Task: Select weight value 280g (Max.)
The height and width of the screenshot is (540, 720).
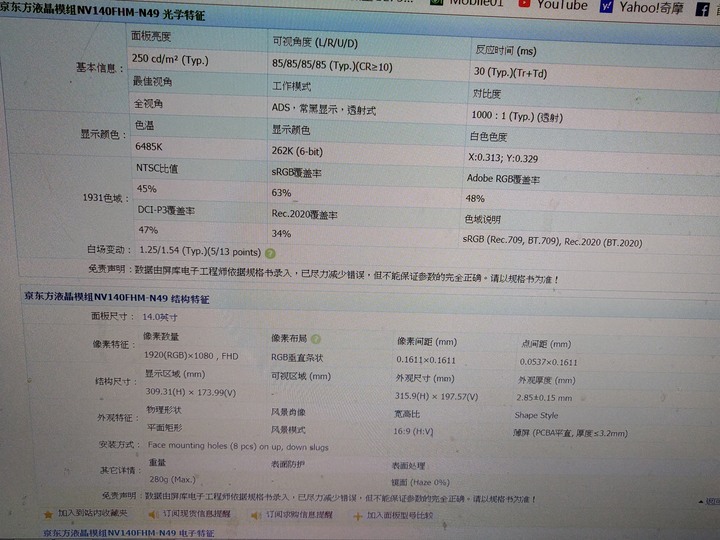Action: (x=172, y=479)
